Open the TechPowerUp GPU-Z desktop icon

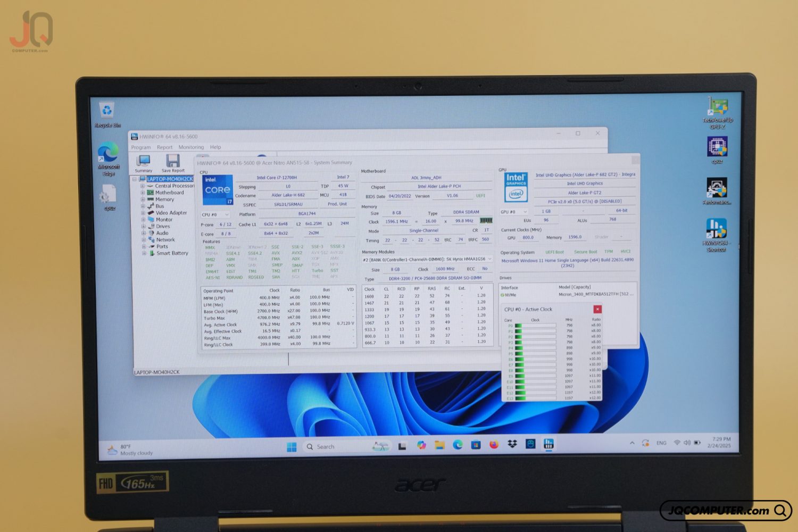pos(717,113)
